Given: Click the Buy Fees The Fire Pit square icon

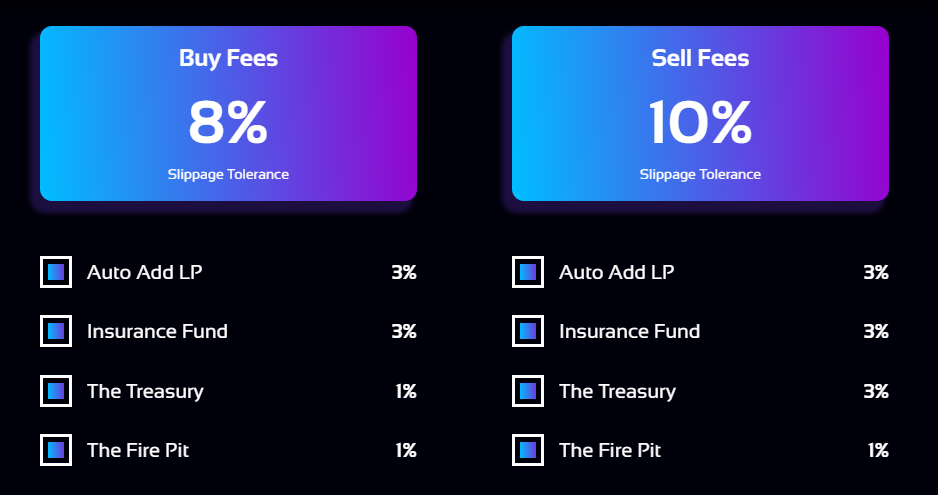Looking at the screenshot, I should tap(56, 450).
